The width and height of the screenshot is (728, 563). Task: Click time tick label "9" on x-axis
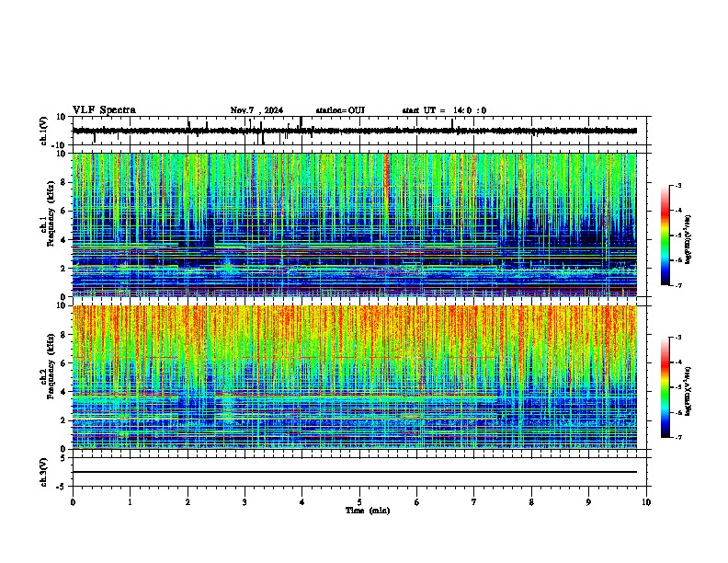coord(588,502)
